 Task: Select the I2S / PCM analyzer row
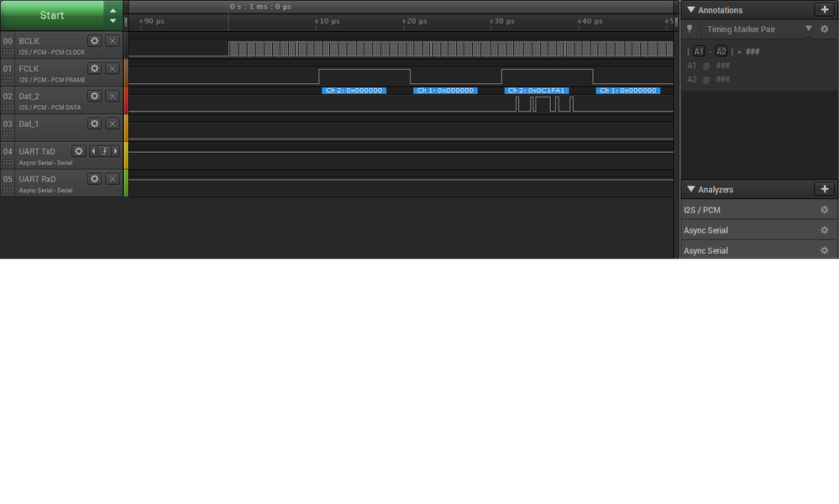pos(759,210)
